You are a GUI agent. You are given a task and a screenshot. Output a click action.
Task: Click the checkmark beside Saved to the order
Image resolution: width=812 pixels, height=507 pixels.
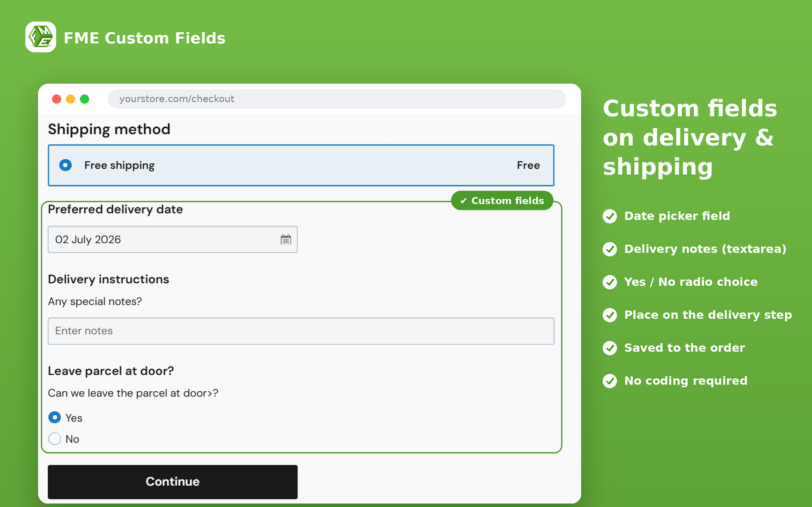(610, 348)
